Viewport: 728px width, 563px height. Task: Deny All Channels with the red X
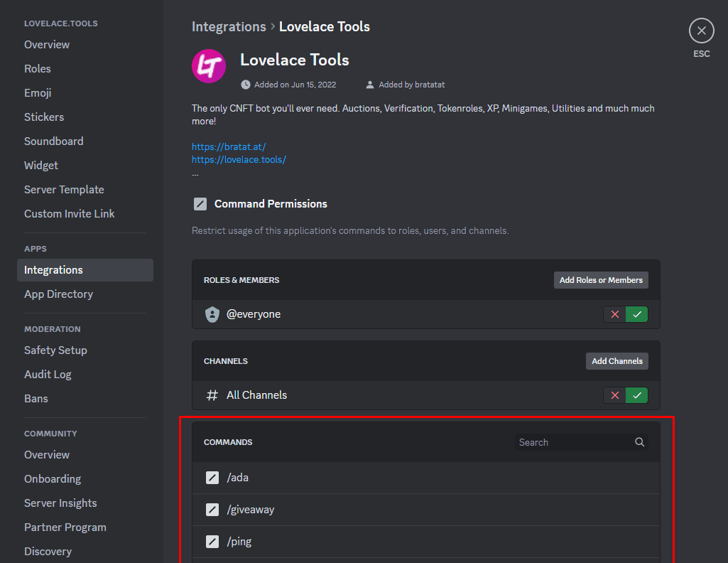tap(614, 395)
